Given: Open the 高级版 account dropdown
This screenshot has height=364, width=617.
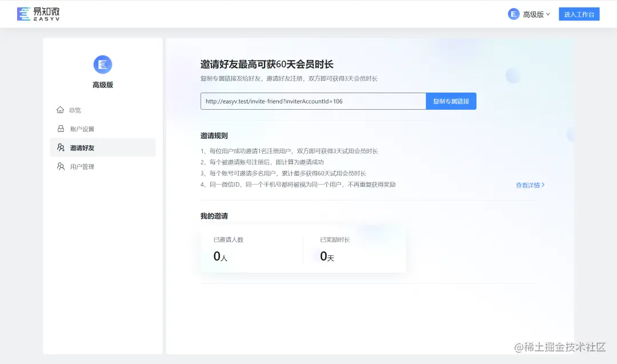Looking at the screenshot, I should [536, 14].
